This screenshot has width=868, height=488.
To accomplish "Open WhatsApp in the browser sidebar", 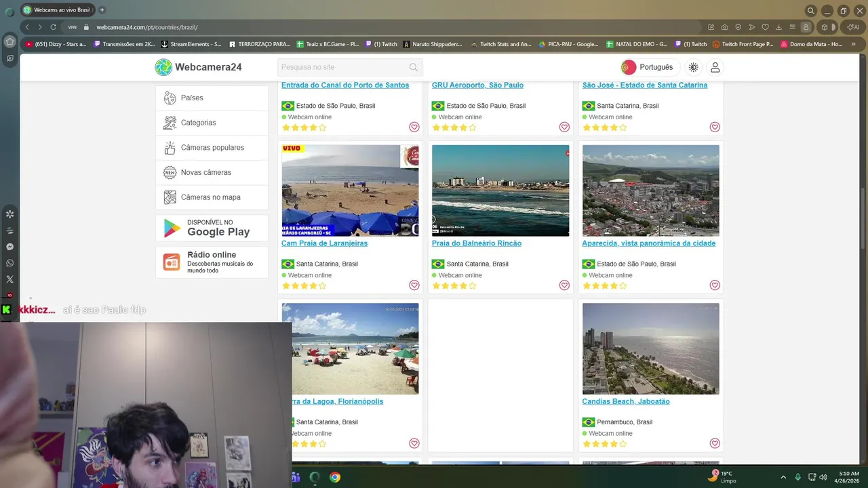I will coord(9,263).
